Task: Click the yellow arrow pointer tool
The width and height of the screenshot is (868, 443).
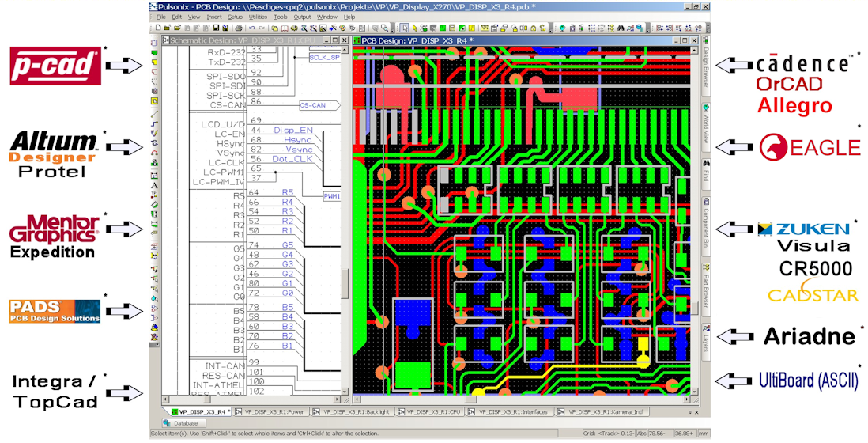Action: (414, 28)
